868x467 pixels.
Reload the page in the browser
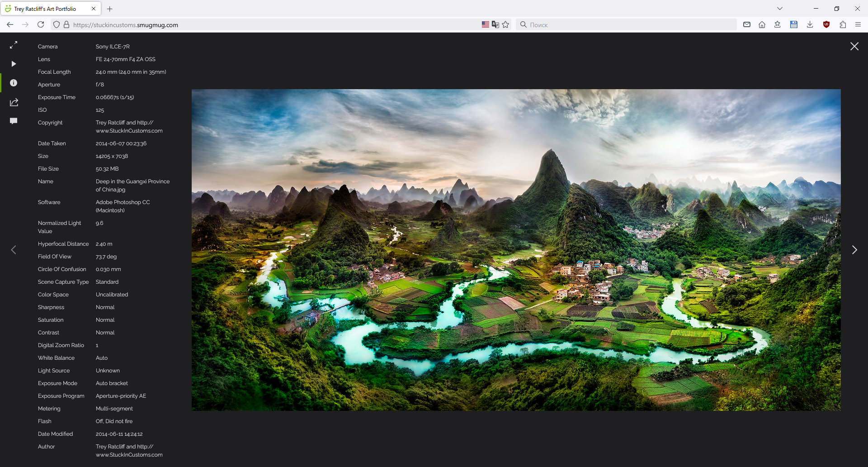(41, 24)
